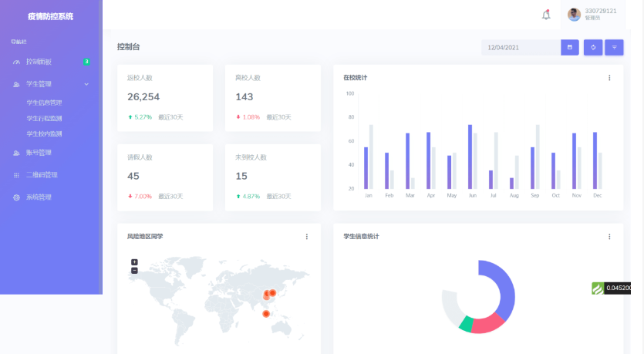Collapse the 学生管理 submenu chevron
The height and width of the screenshot is (354, 644).
pos(86,84)
